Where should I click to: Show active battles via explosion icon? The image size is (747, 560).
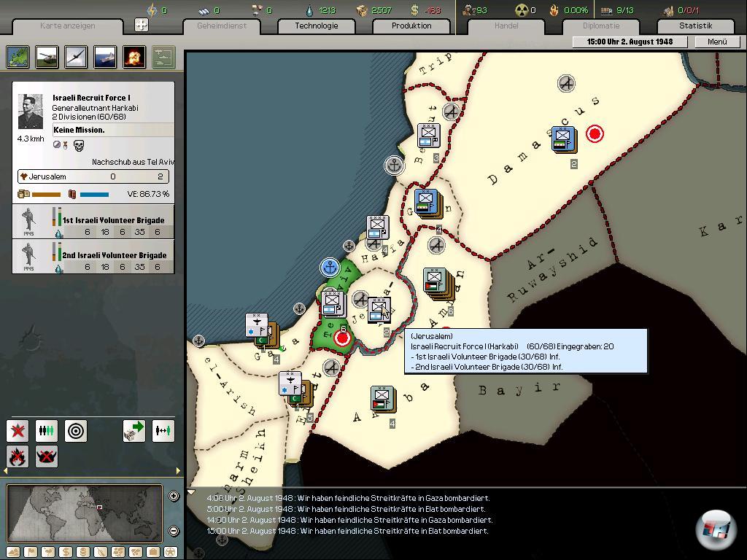click(x=134, y=57)
